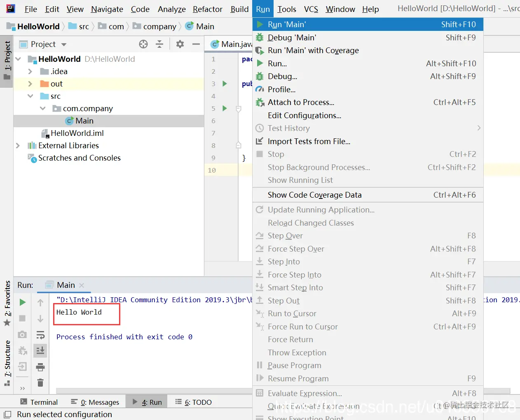Open the Tools menu
The image size is (520, 420).
coord(287,9)
